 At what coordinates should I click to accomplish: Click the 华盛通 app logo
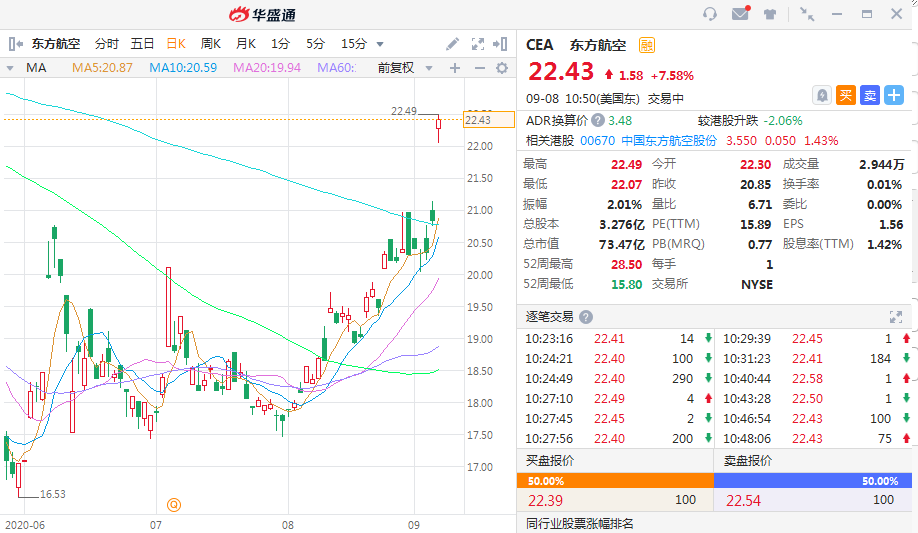coord(262,15)
